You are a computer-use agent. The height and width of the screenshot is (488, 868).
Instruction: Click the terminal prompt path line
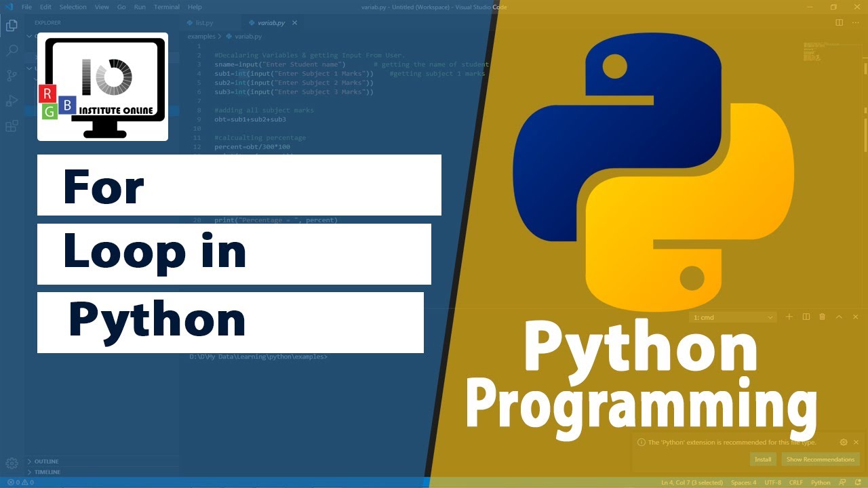(258, 356)
